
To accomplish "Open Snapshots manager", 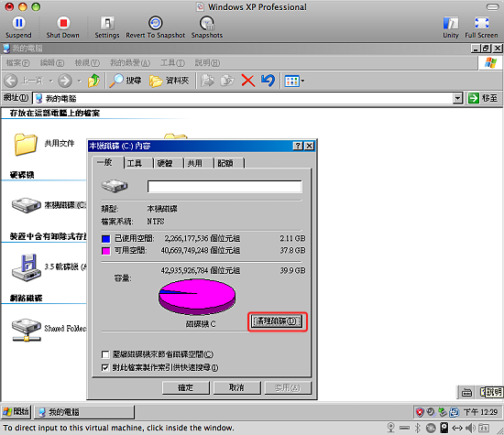I will (x=207, y=27).
